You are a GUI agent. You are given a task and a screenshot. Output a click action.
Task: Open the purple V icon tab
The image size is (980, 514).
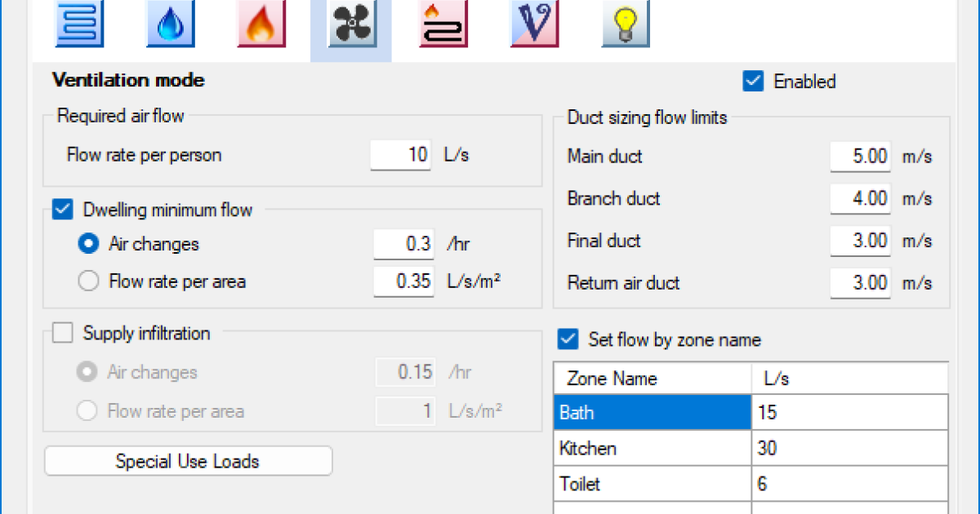(x=533, y=25)
